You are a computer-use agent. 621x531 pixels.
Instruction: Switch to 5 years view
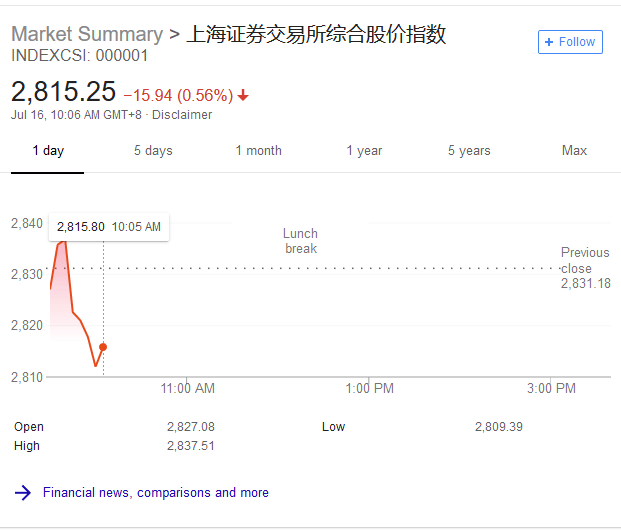pyautogui.click(x=469, y=151)
